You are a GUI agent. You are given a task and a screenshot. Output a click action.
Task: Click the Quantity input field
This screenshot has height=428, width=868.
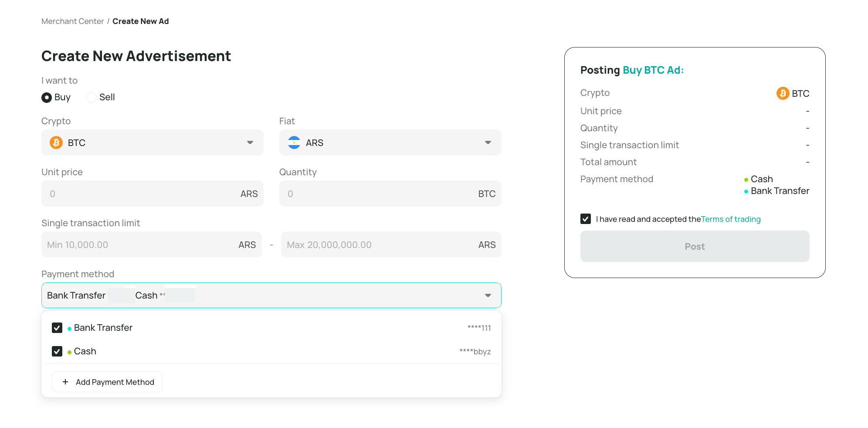390,194
